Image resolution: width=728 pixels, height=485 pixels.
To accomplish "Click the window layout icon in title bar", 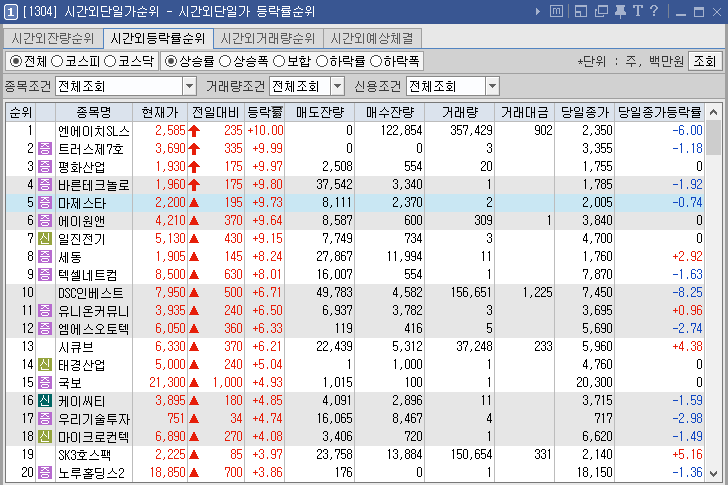I will pos(581,11).
